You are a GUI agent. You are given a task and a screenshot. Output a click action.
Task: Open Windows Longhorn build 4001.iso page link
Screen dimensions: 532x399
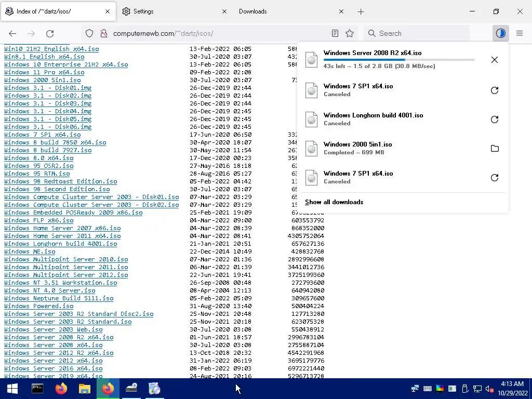coord(60,244)
